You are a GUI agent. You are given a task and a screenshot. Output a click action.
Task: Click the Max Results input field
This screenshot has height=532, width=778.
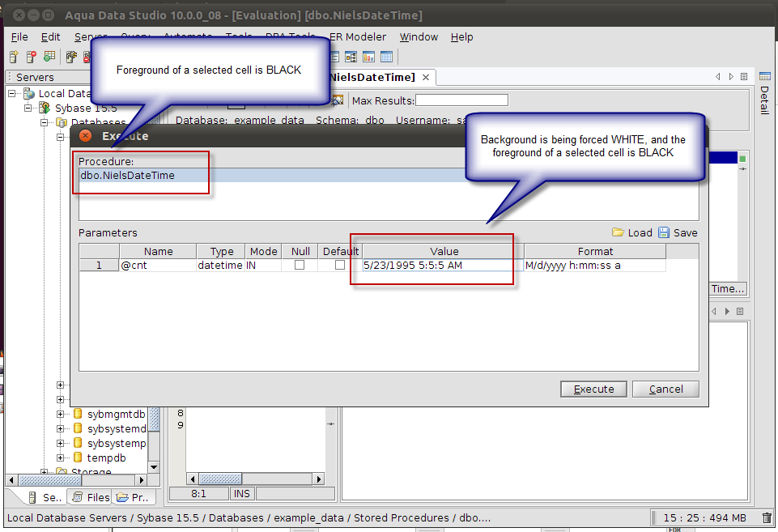(461, 100)
